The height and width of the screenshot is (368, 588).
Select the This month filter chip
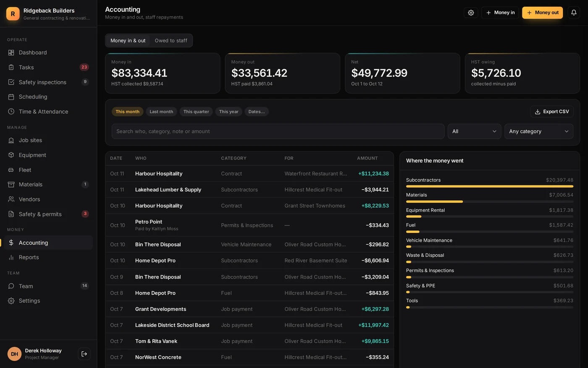pyautogui.click(x=127, y=112)
